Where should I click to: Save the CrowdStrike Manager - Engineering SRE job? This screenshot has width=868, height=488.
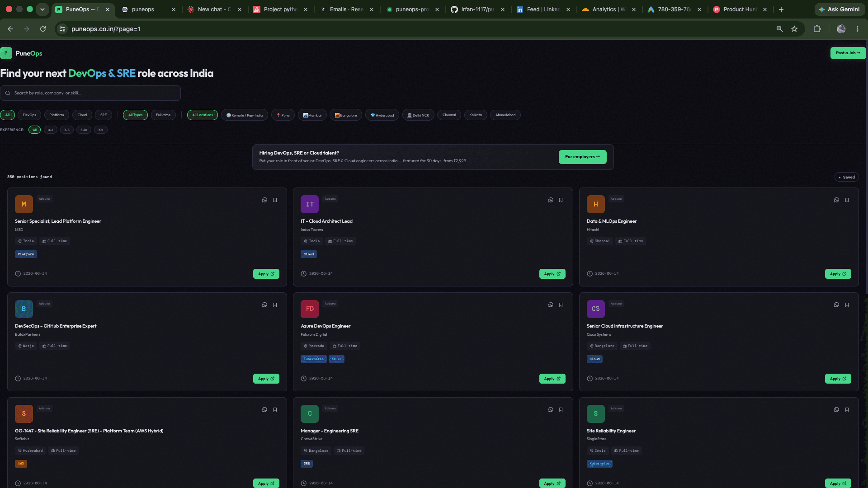(561, 410)
